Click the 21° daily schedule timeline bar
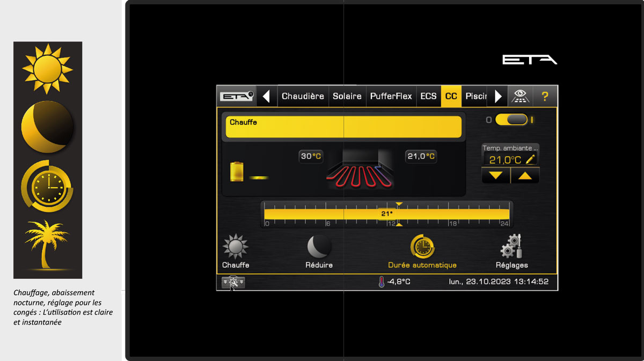644x361 pixels. 386,214
